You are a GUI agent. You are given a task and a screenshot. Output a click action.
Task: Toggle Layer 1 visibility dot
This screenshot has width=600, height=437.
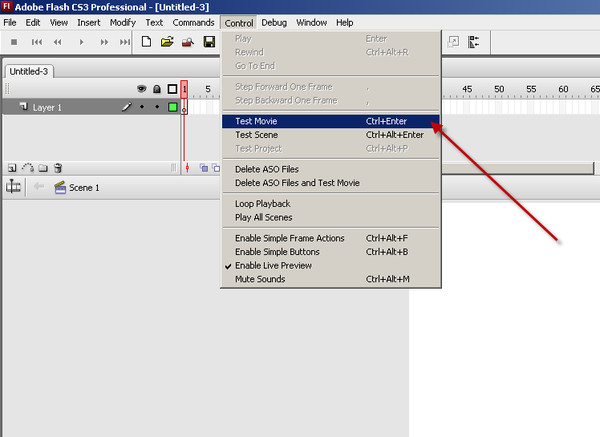pyautogui.click(x=142, y=107)
